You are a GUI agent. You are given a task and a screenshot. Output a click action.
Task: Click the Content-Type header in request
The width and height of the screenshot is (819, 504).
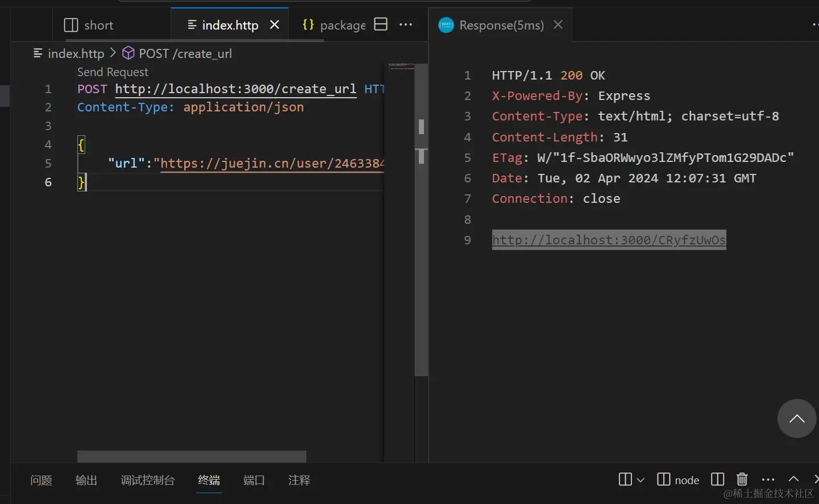(126, 107)
